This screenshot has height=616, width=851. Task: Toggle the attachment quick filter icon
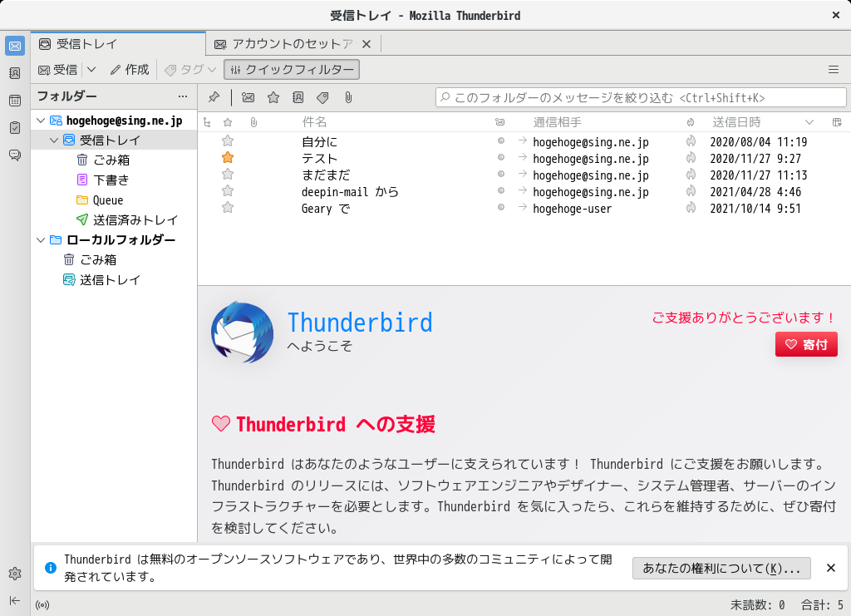[348, 98]
